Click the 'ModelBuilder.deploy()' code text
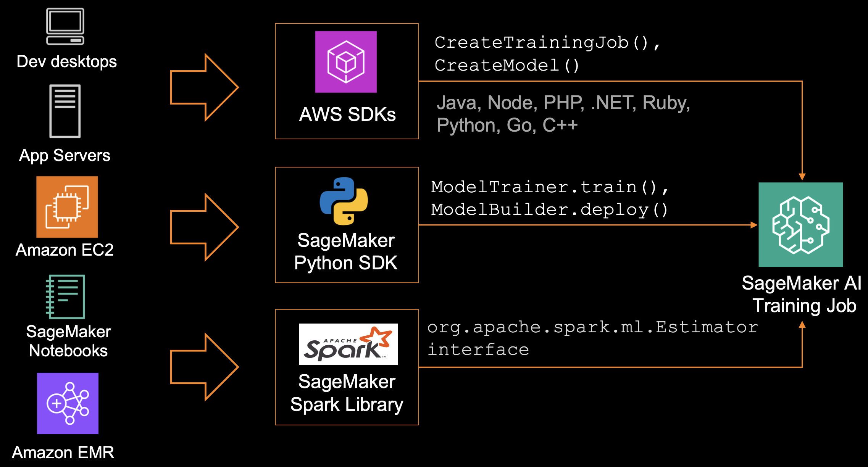The width and height of the screenshot is (868, 467). pyautogui.click(x=550, y=209)
